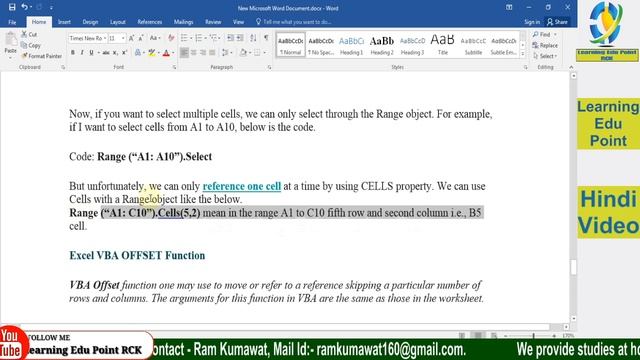Cut the selected text
Screen dimensions: 640x360
29,35
